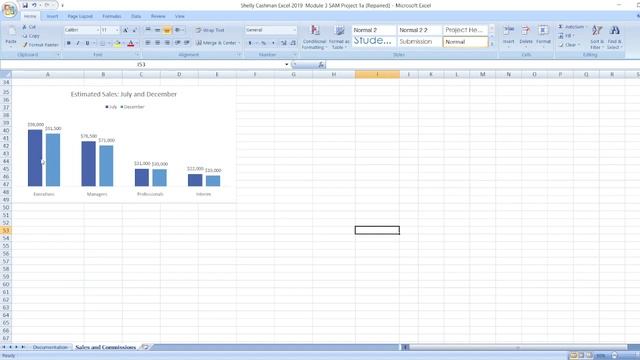Viewport: 640px width, 360px height.
Task: Apply Accounting number format
Action: pos(251,43)
